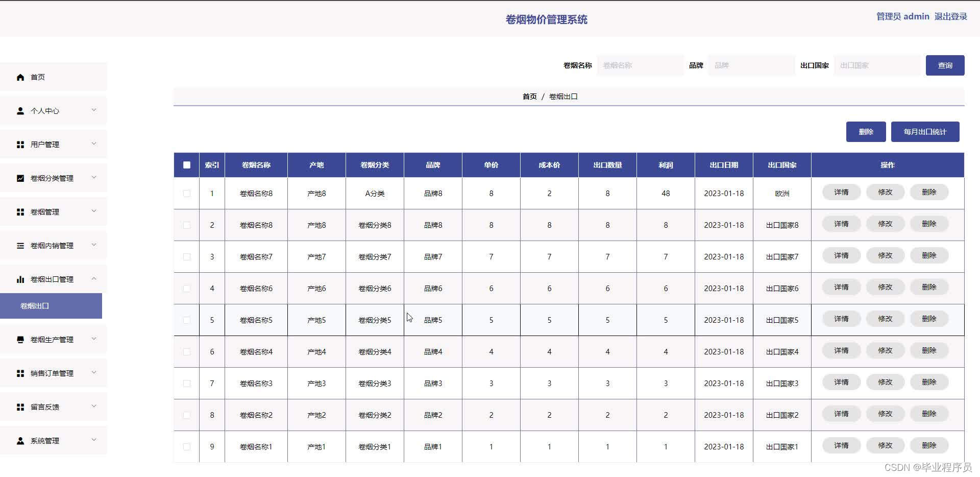Image resolution: width=980 pixels, height=477 pixels.
Task: Click the 卷烟名称4 cell
Action: [256, 352]
